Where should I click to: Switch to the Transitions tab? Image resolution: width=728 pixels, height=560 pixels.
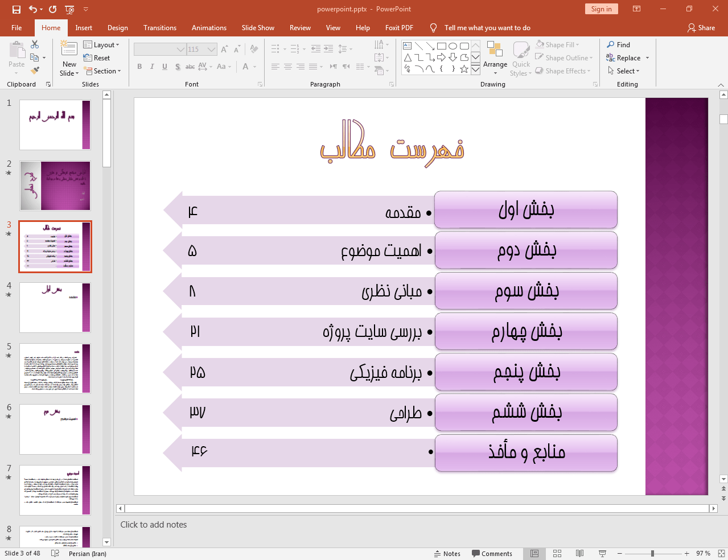(160, 27)
